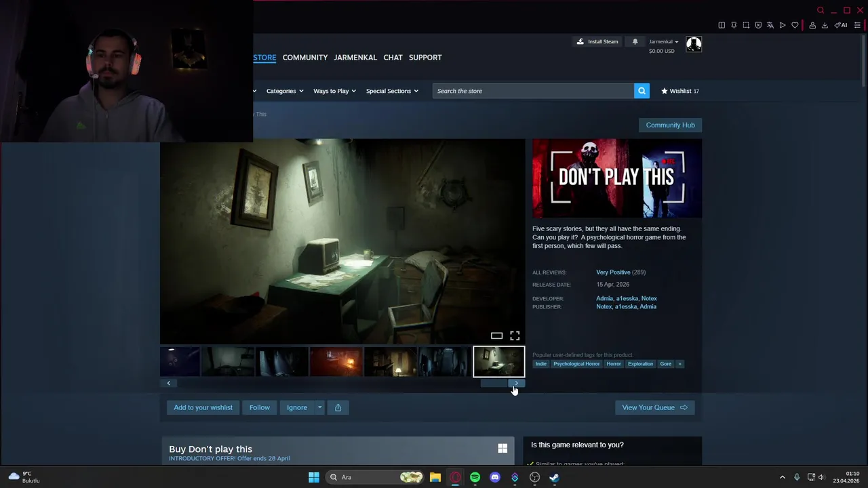
Task: Open Spotify from the taskbar
Action: [475, 477]
